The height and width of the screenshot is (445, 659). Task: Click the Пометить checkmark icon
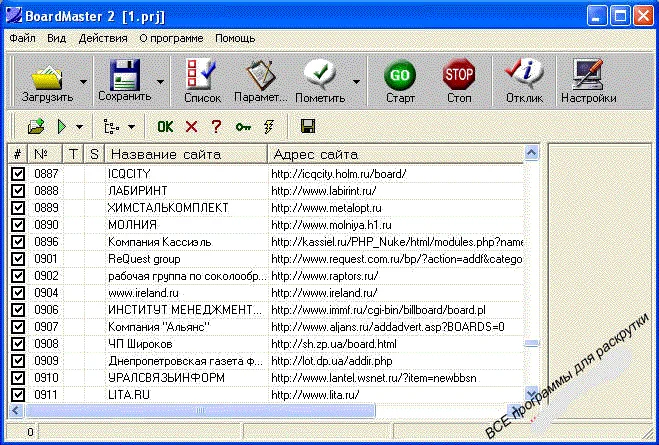coord(320,74)
